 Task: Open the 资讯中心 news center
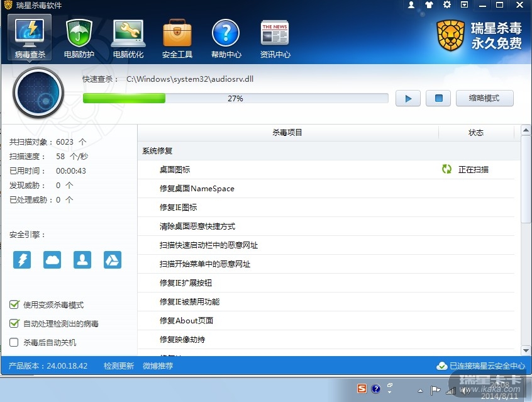(275, 38)
